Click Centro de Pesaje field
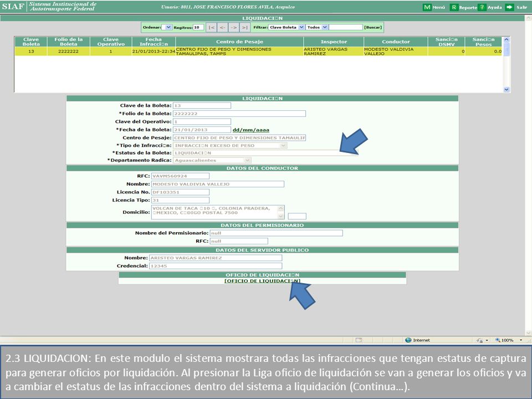The image size is (532, 399). pos(239,138)
